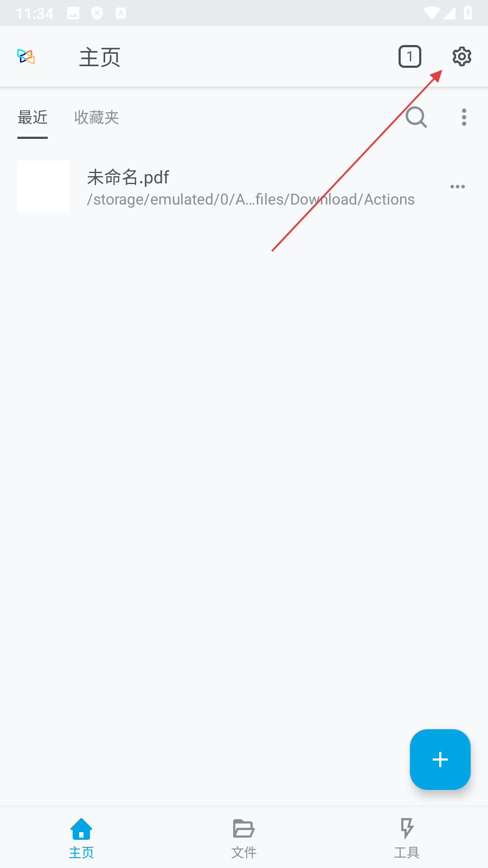Tap the image notification icon in status bar

click(73, 13)
